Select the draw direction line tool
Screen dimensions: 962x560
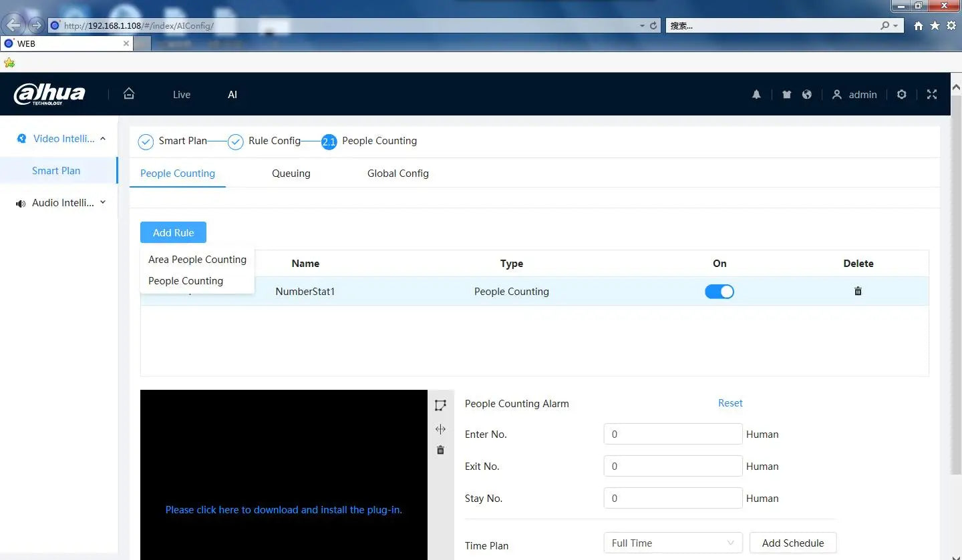(x=440, y=429)
